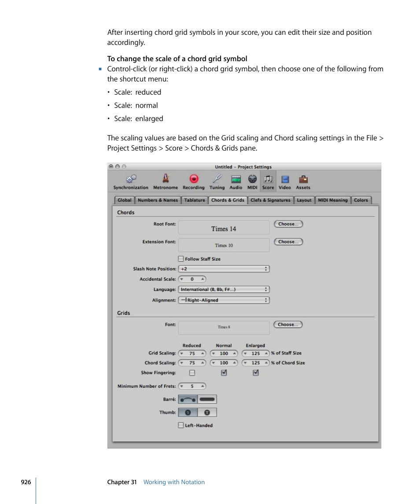The image size is (420, 504).
Task: Click the Extension Font preview field
Action: pos(224,245)
